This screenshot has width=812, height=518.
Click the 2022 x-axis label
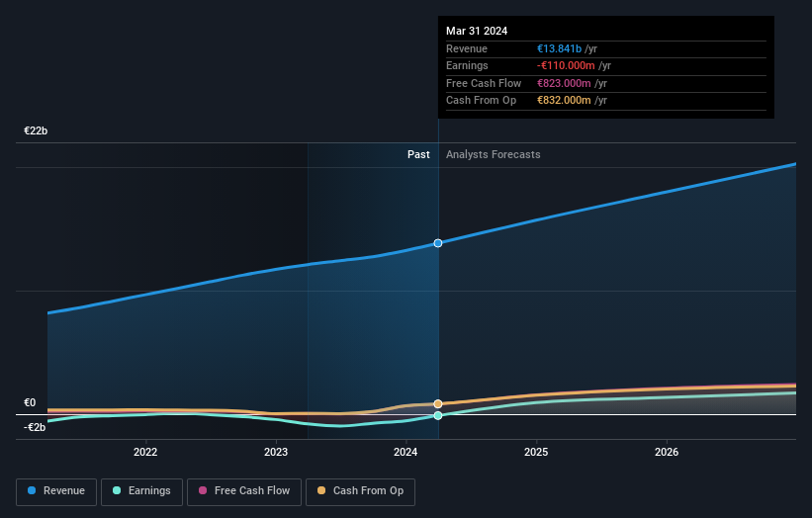point(145,452)
